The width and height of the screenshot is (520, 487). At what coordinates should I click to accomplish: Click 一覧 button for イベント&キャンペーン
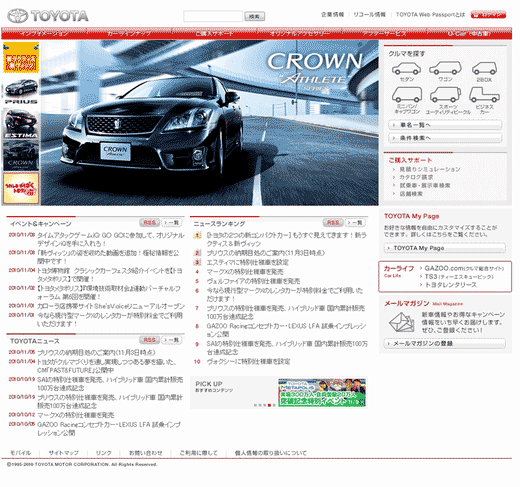[172, 222]
